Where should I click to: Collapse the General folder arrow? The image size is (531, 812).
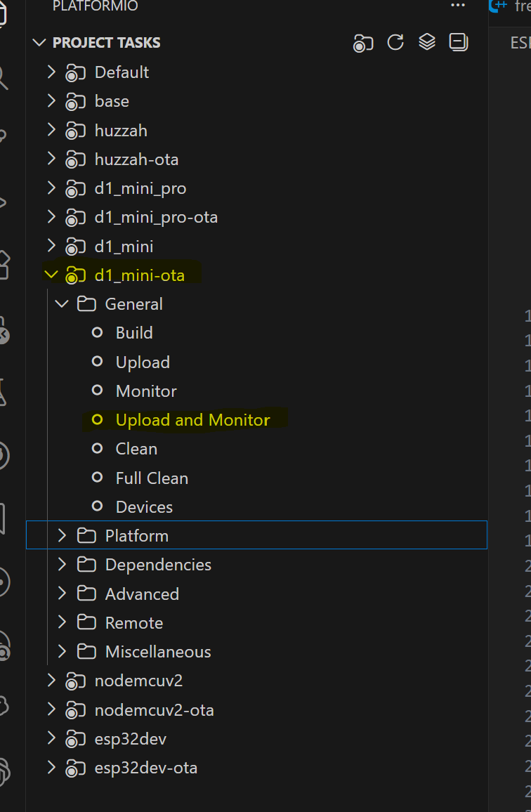[x=62, y=304]
